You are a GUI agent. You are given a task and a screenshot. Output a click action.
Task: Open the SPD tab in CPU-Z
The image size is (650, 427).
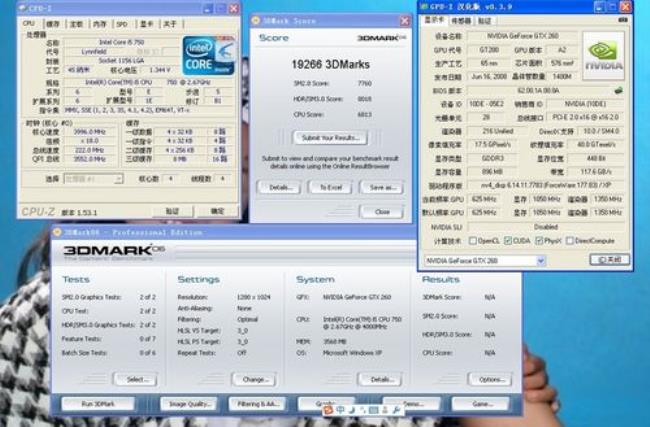click(123, 24)
